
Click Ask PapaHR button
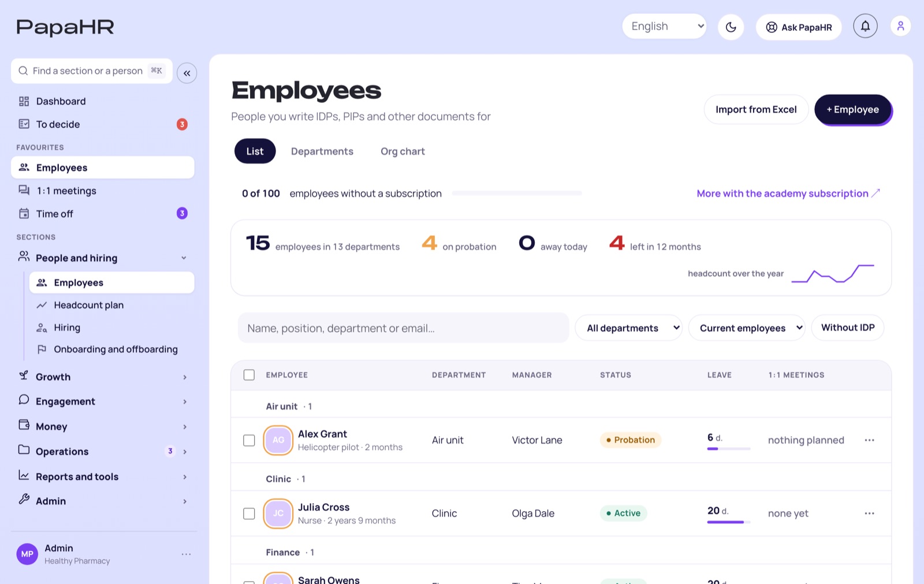pos(799,27)
